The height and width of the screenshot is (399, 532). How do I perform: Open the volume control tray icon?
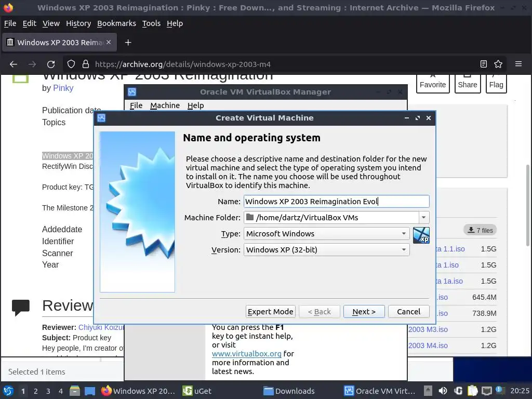pyautogui.click(x=443, y=391)
